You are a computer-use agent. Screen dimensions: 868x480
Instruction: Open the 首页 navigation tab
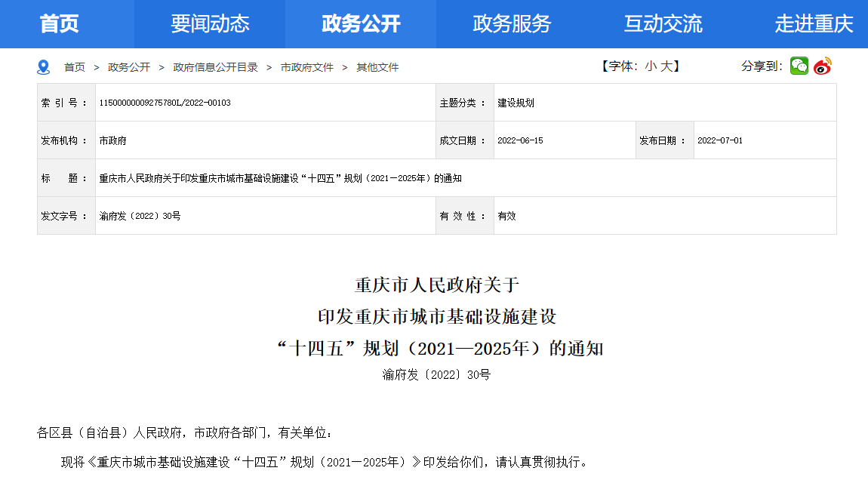(60, 24)
